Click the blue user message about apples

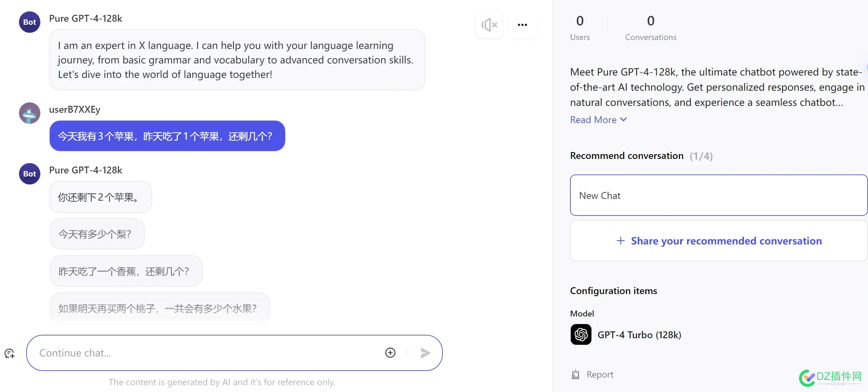167,136
